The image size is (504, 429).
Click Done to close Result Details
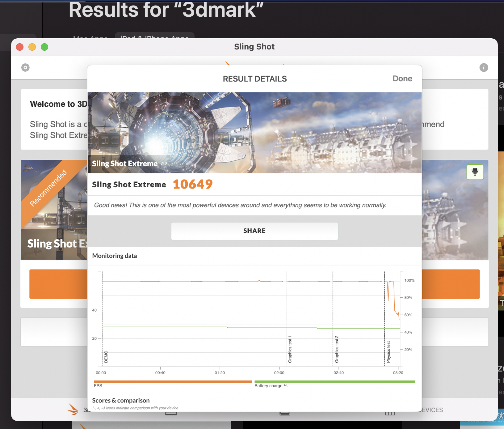click(x=402, y=79)
